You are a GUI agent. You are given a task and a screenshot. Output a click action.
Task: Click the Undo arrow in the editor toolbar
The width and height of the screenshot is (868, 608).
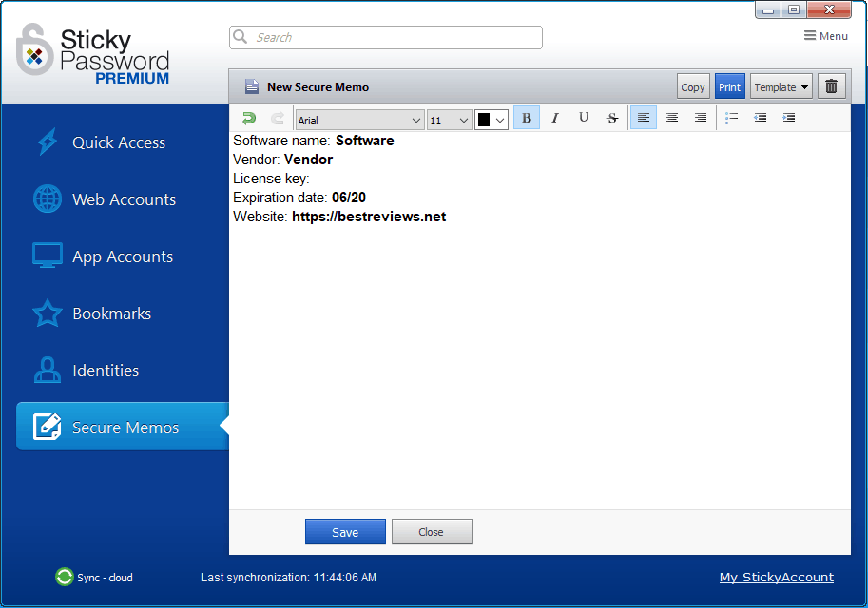coord(247,118)
